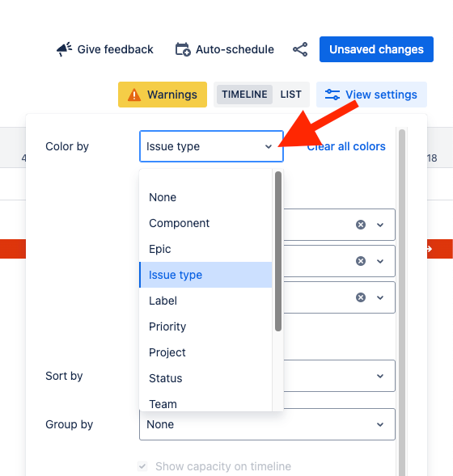Viewport: 453px width, 476px height.
Task: Click the dropdown list scrollbar thumb
Action: tap(278, 251)
